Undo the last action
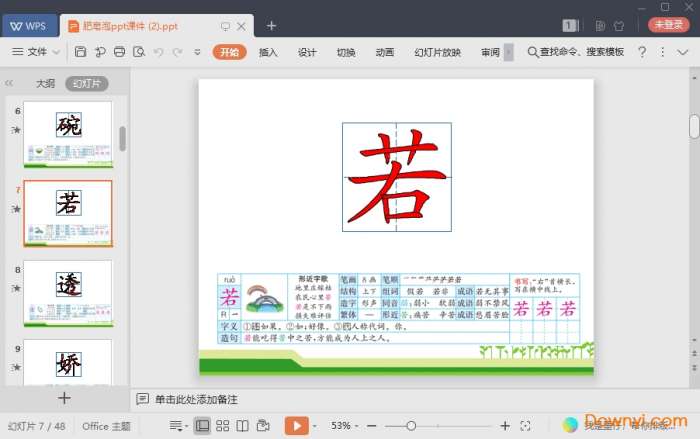This screenshot has height=439, width=700. 158,52
